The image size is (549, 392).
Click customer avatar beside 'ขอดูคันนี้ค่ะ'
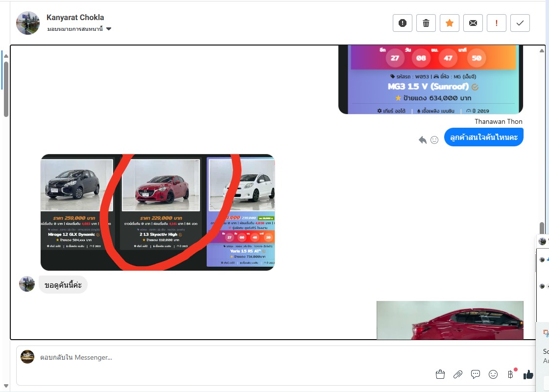coord(27,284)
